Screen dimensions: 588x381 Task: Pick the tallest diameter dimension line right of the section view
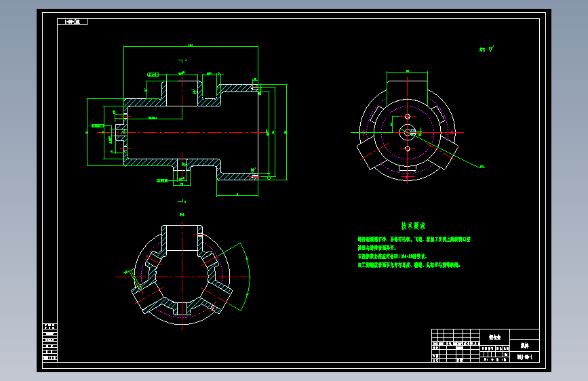pyautogui.click(x=286, y=132)
